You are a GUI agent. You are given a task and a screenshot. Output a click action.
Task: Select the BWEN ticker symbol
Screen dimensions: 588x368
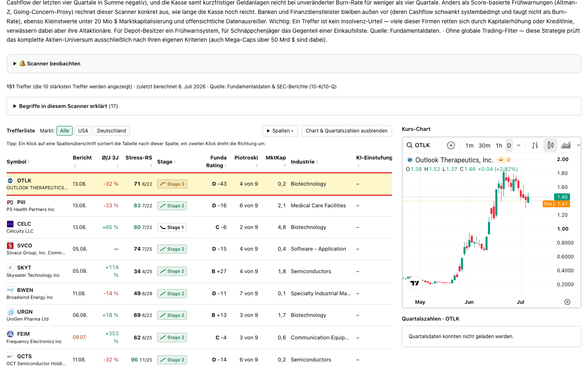[x=25, y=290]
